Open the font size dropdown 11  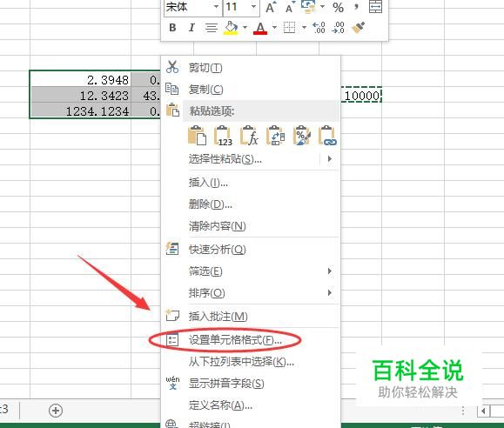pyautogui.click(x=253, y=7)
